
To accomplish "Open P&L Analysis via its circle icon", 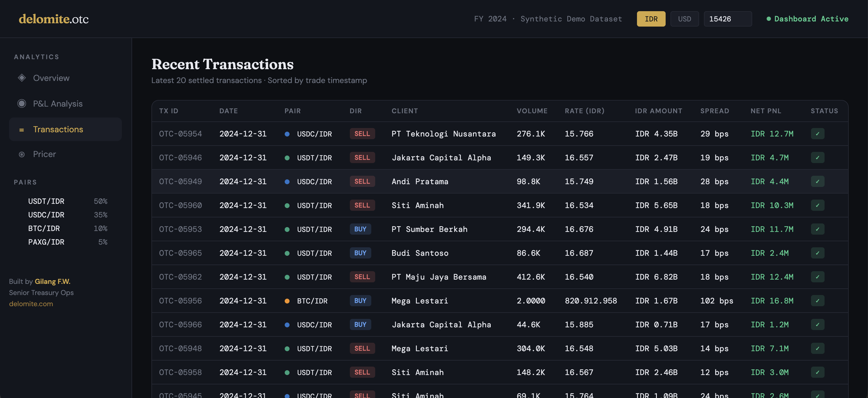I will pos(22,104).
